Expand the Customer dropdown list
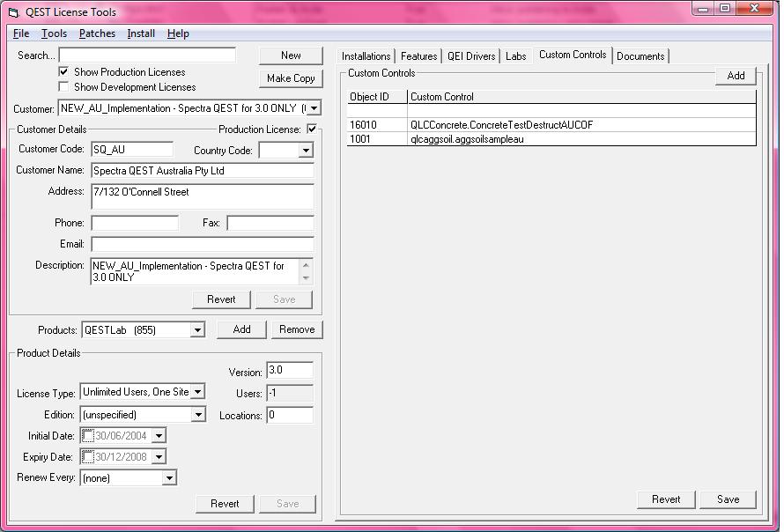Image resolution: width=784 pixels, height=532 pixels. pos(313,108)
